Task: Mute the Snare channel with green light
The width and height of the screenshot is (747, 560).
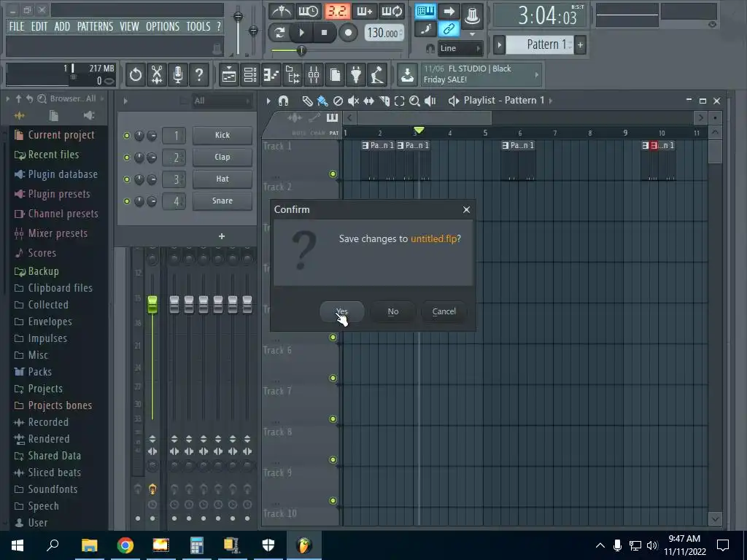Action: pyautogui.click(x=127, y=201)
